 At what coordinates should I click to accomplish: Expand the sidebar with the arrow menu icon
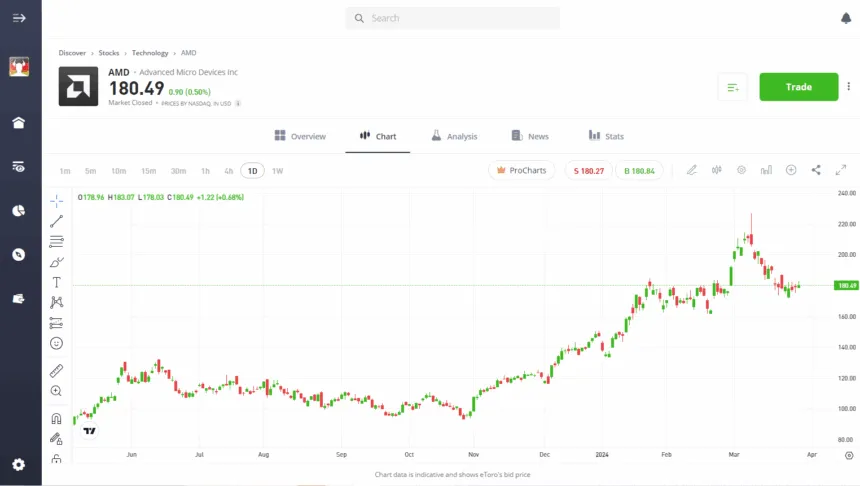click(x=19, y=18)
